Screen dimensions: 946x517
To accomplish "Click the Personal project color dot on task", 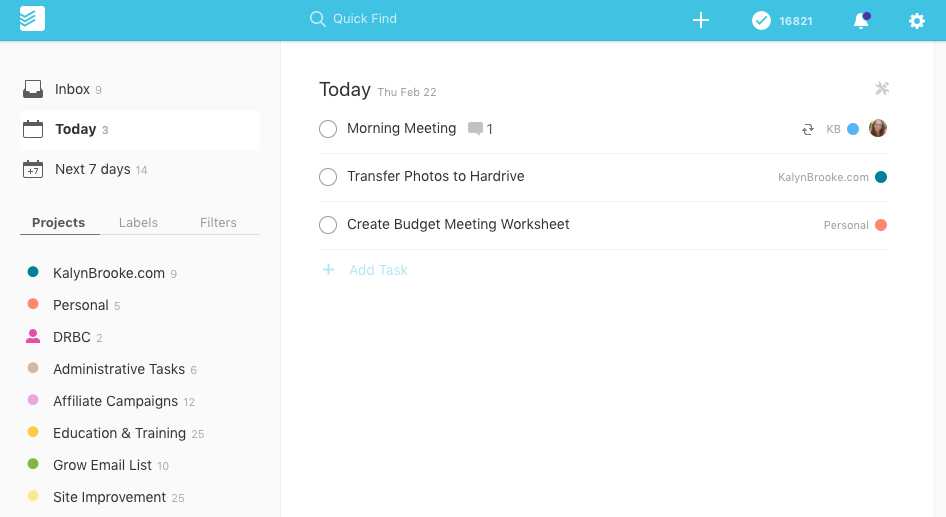I will 881,225.
